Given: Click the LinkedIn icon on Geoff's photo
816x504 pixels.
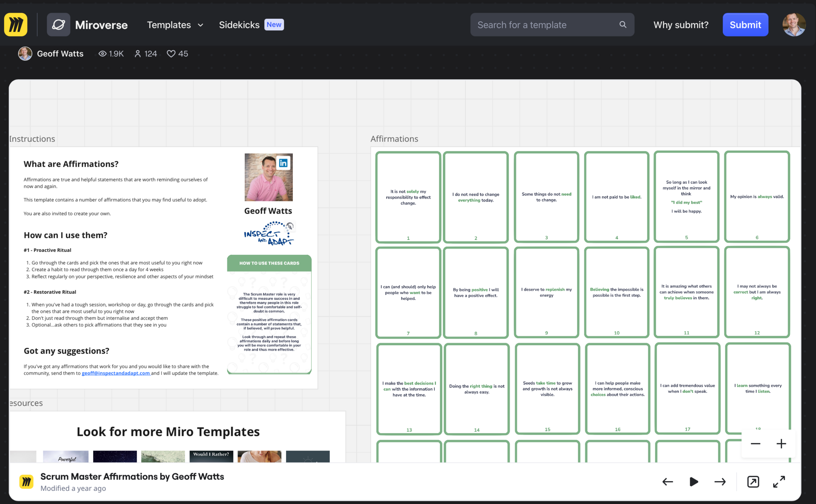Looking at the screenshot, I should 283,163.
